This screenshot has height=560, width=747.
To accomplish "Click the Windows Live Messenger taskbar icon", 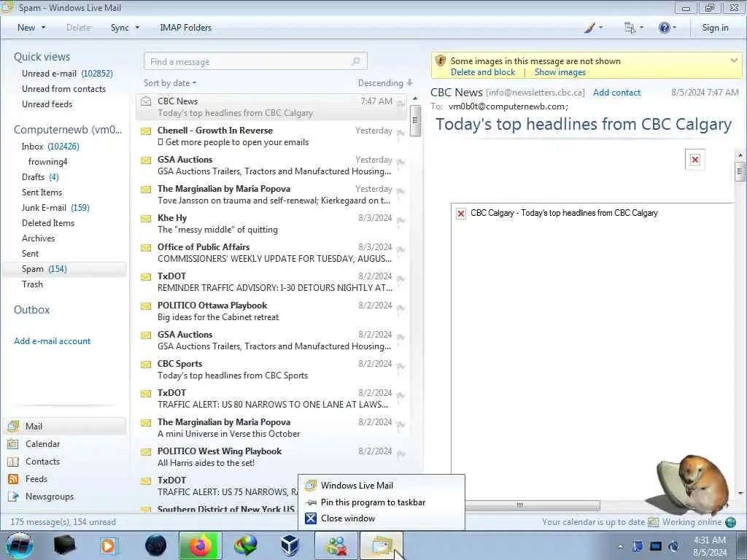I will coord(336,545).
